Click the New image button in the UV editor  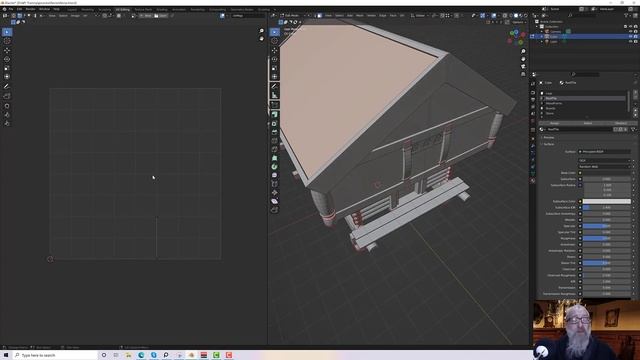tap(146, 16)
